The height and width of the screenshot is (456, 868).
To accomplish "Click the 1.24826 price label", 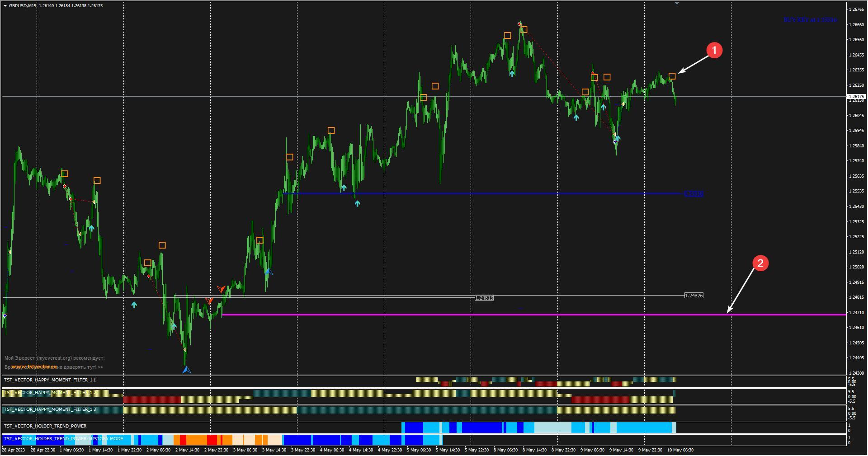I will pyautogui.click(x=693, y=296).
